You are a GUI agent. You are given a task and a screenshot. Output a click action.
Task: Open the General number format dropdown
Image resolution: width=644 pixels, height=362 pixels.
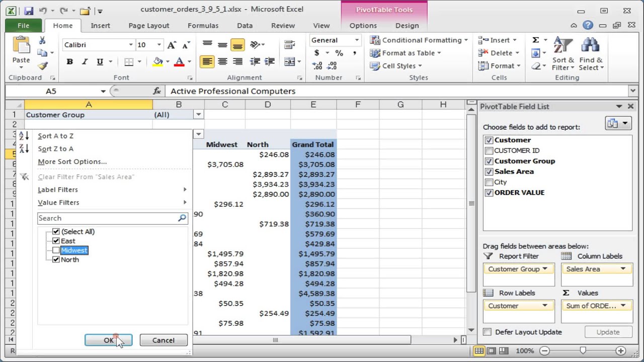click(x=357, y=40)
